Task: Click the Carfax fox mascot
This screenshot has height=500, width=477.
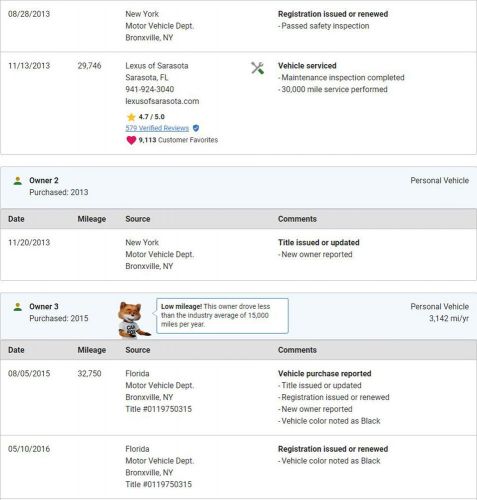Action: coord(133,319)
